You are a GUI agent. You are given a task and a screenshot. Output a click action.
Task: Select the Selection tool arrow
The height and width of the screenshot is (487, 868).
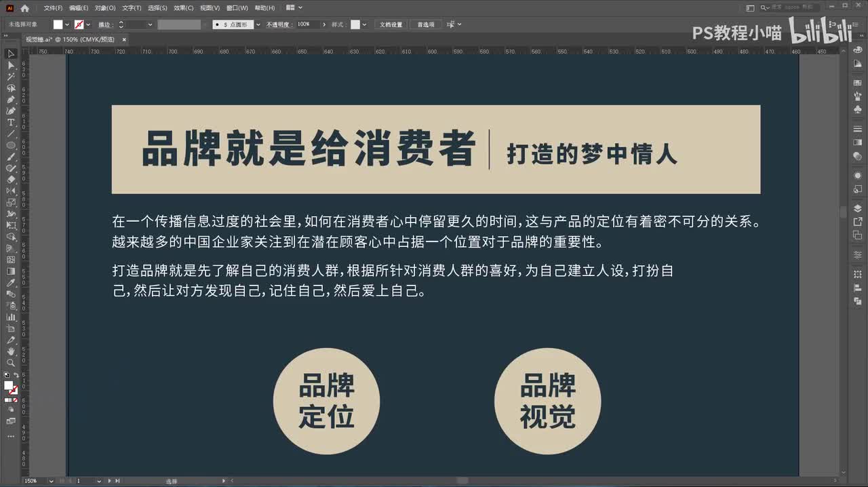pos(11,54)
